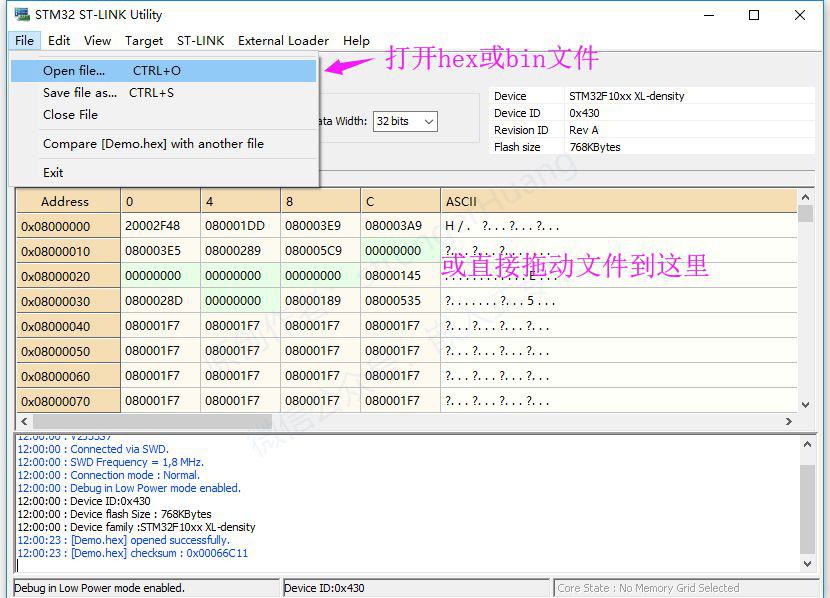Select address row 0x08000020
Screen dimensions: 830x598
[68, 276]
